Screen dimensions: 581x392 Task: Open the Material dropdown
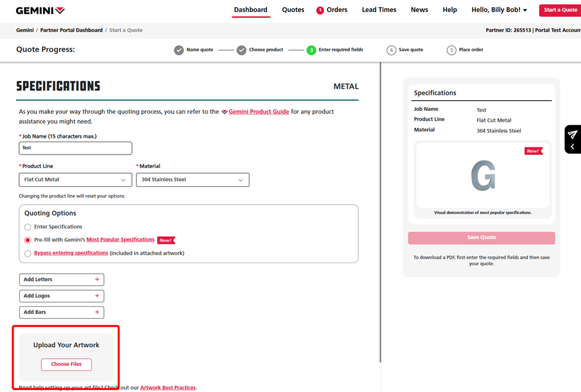[192, 180]
